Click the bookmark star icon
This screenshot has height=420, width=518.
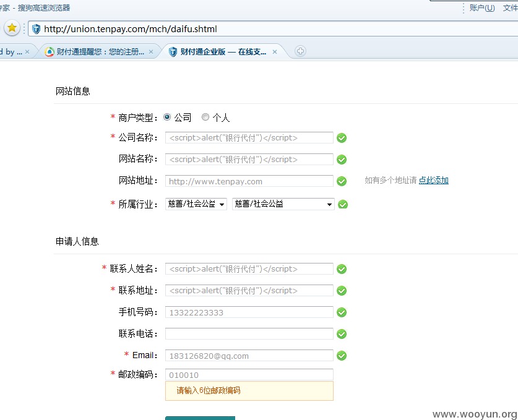click(x=12, y=28)
